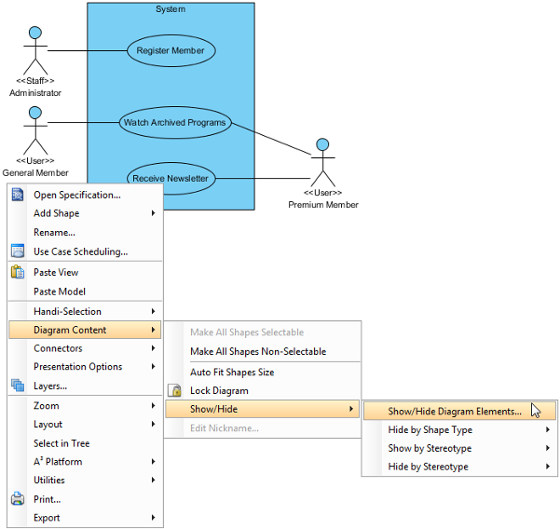Open Show/Hide Diagram Elements... dialog
Screen dimensions: 560x529
point(460,411)
